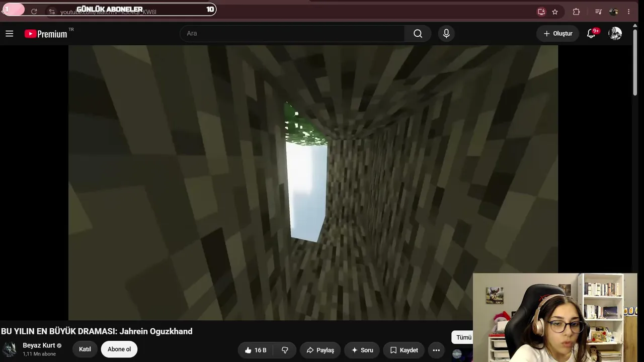The image size is (644, 362).
Task: Start voice search with microphone icon
Action: point(446,34)
